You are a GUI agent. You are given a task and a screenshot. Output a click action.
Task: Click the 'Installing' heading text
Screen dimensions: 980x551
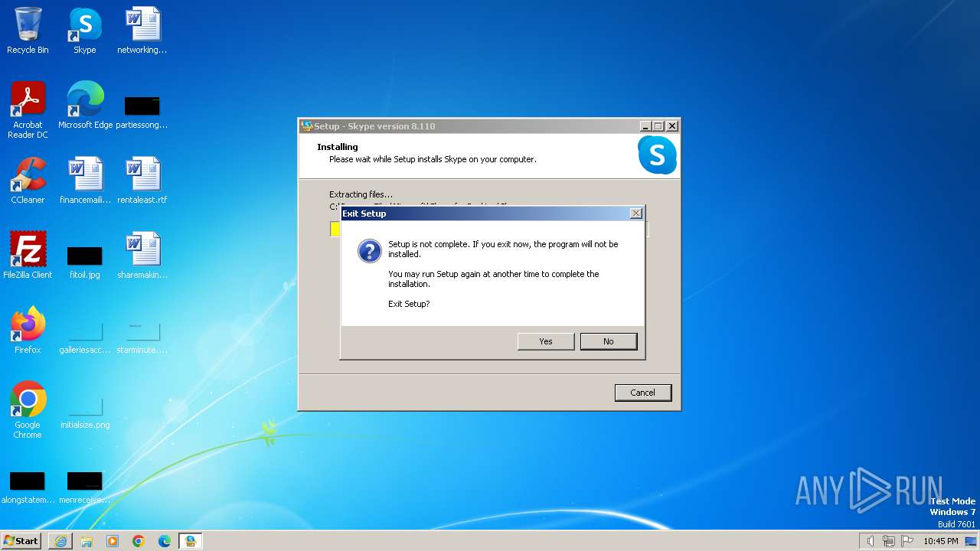(338, 147)
